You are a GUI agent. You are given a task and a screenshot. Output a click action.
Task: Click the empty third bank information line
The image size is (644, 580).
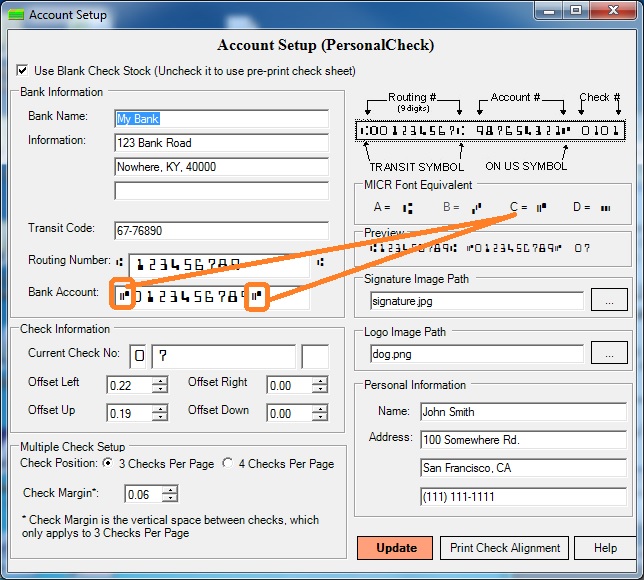(x=221, y=191)
